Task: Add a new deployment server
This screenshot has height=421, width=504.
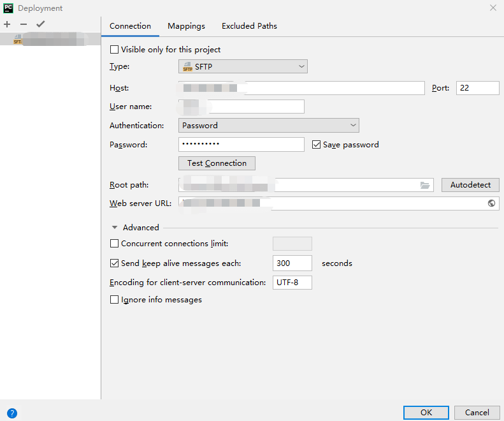Action: [x=7, y=24]
